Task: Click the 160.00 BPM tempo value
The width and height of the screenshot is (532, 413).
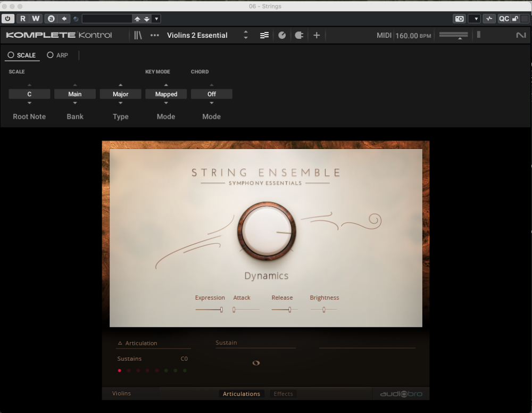Action: pyautogui.click(x=413, y=36)
